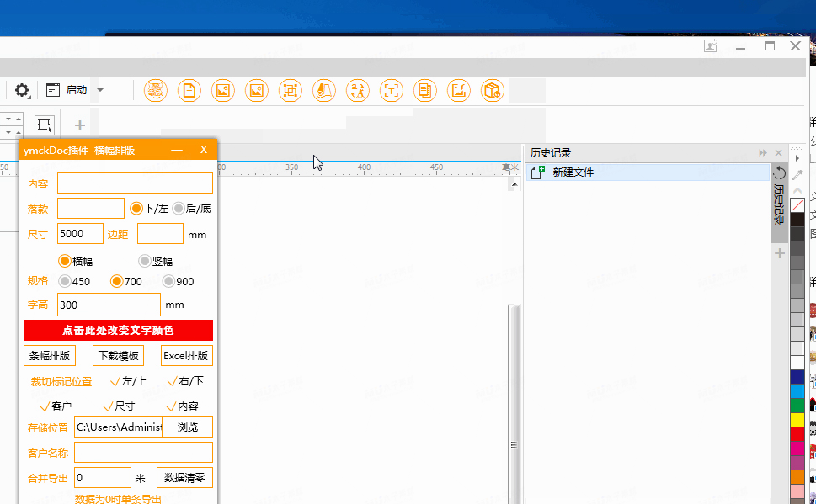Click the 启动 workspace window icon
The width and height of the screenshot is (816, 504).
point(52,90)
